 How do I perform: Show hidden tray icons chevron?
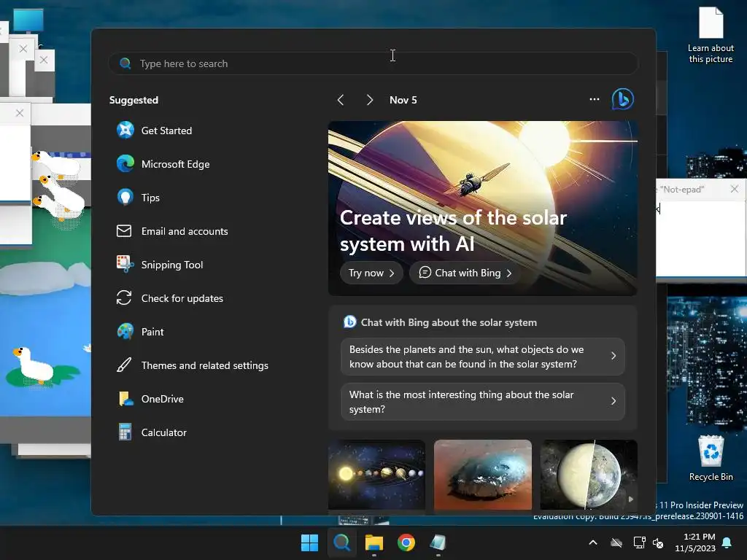[x=593, y=542]
